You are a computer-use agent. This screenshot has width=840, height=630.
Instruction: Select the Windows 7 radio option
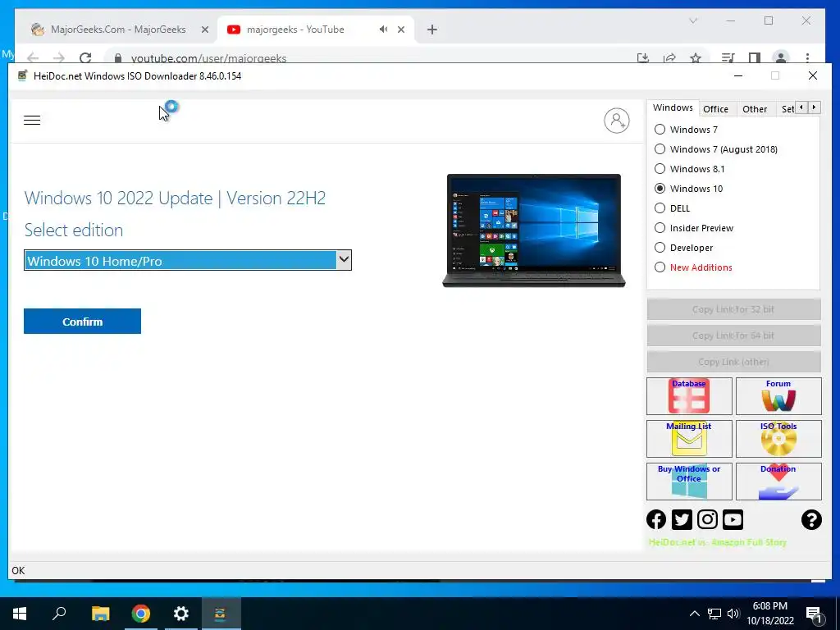tap(687, 130)
